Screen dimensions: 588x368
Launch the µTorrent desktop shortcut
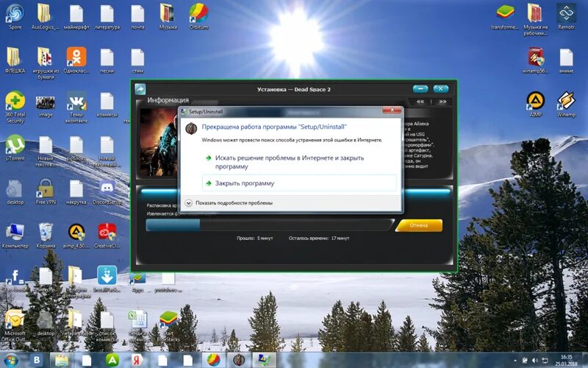click(15, 147)
